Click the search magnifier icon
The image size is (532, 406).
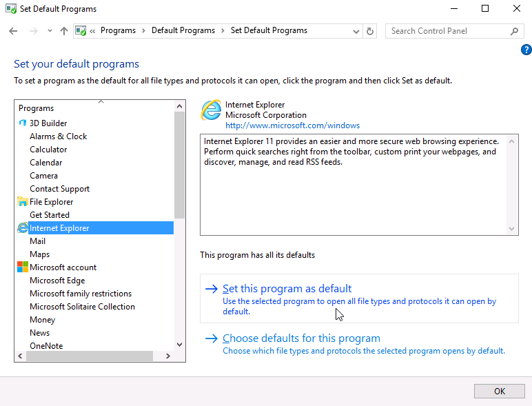coord(514,31)
